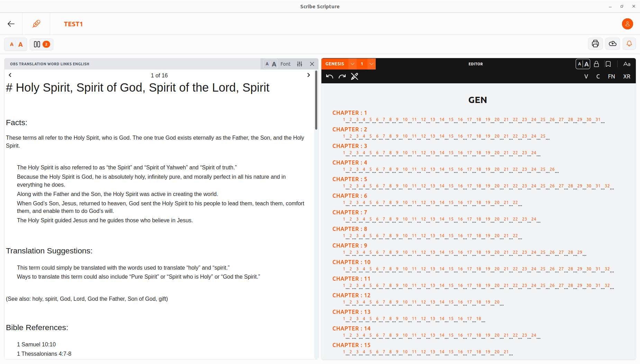Image resolution: width=640 pixels, height=364 pixels.
Task: Close the OBS Translation Word Links pane
Action: (312, 64)
